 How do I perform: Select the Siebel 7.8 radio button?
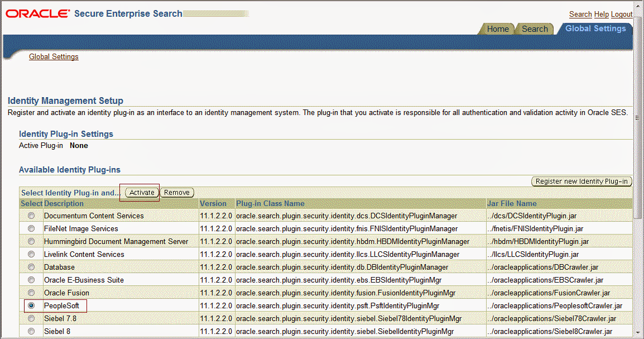[x=31, y=318]
